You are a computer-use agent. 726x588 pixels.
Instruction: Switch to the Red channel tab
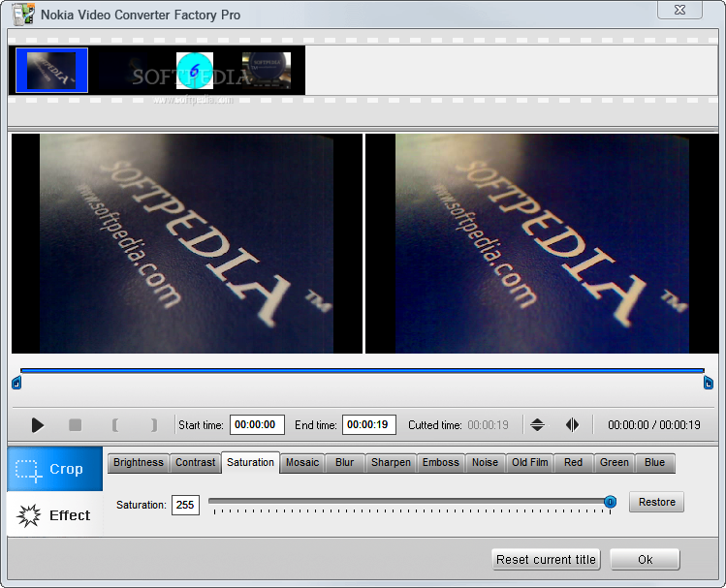pyautogui.click(x=573, y=463)
